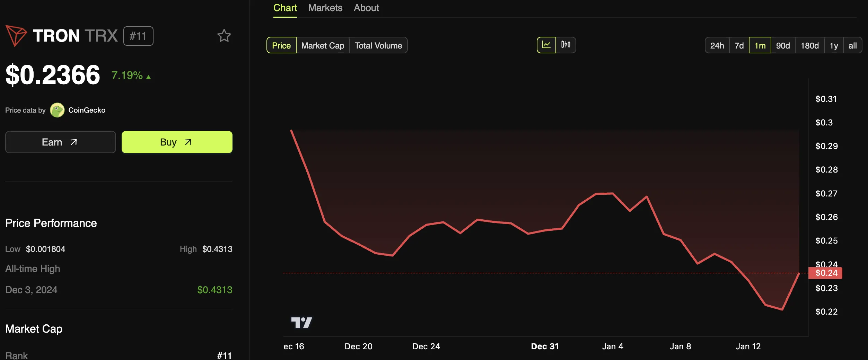Click the Dec 24 date axis label
Image resolution: width=868 pixels, height=360 pixels.
[x=426, y=346]
